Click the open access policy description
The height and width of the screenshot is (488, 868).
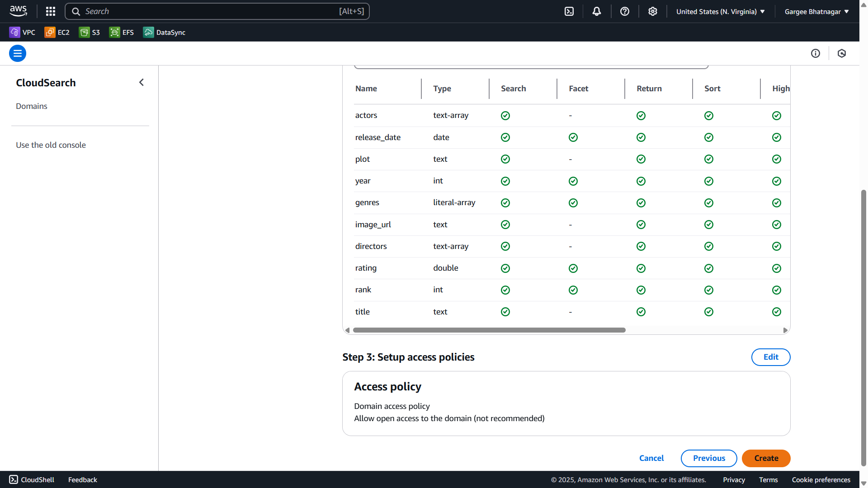449,418
